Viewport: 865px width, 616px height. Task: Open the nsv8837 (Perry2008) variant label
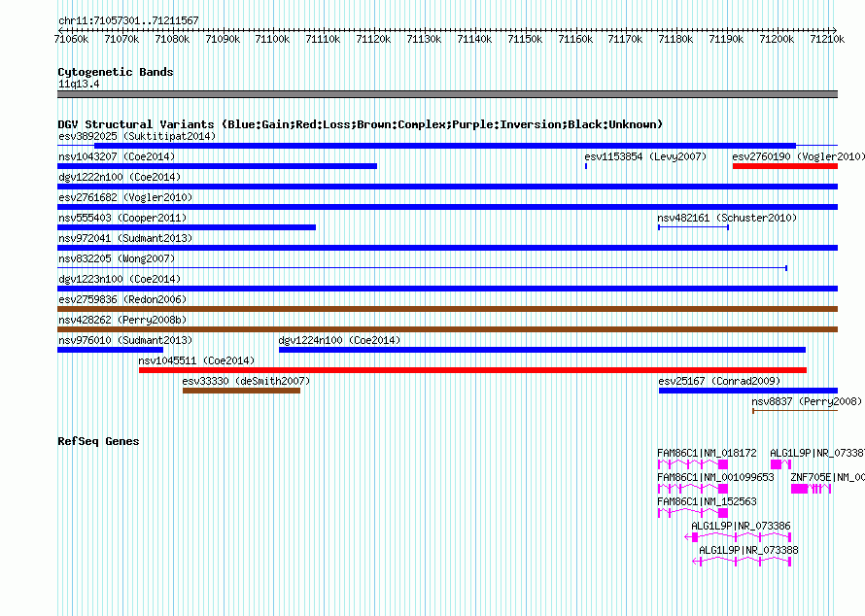point(806,401)
